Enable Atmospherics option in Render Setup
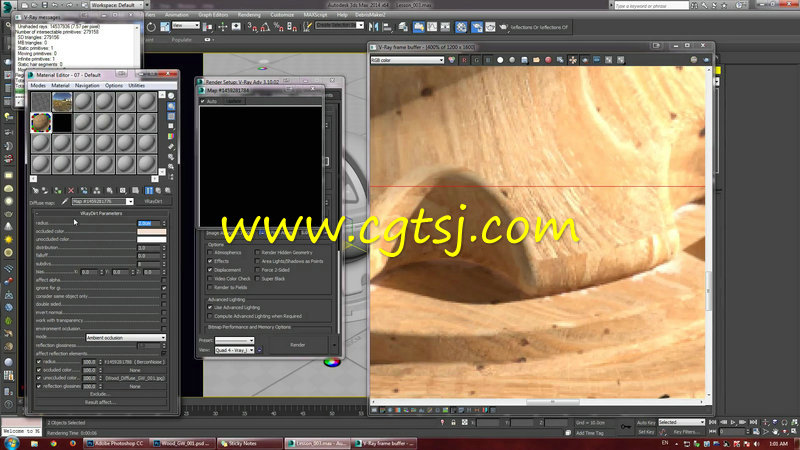This screenshot has width=800, height=450. [210, 253]
